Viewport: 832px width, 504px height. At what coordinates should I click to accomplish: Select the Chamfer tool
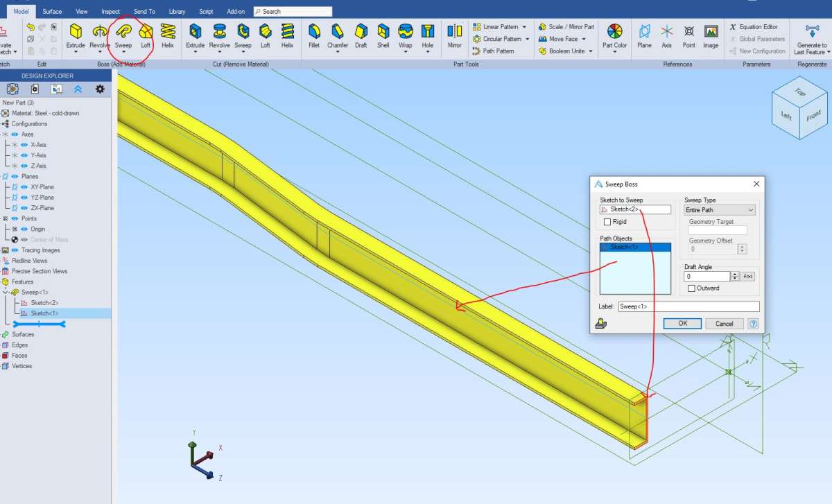338,35
